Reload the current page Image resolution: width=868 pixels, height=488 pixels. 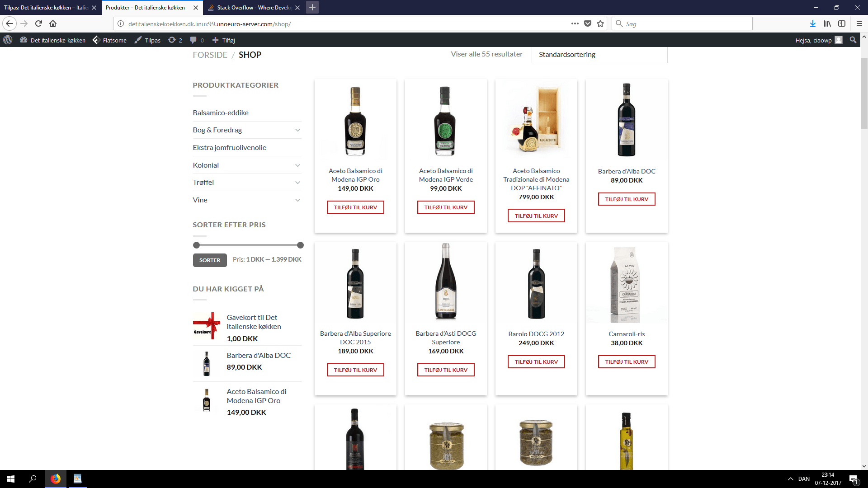click(38, 23)
